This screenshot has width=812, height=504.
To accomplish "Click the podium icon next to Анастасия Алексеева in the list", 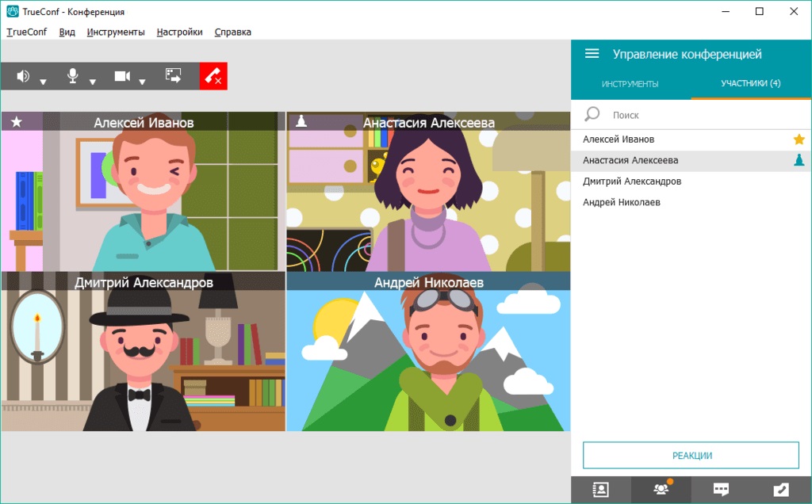I will click(799, 160).
